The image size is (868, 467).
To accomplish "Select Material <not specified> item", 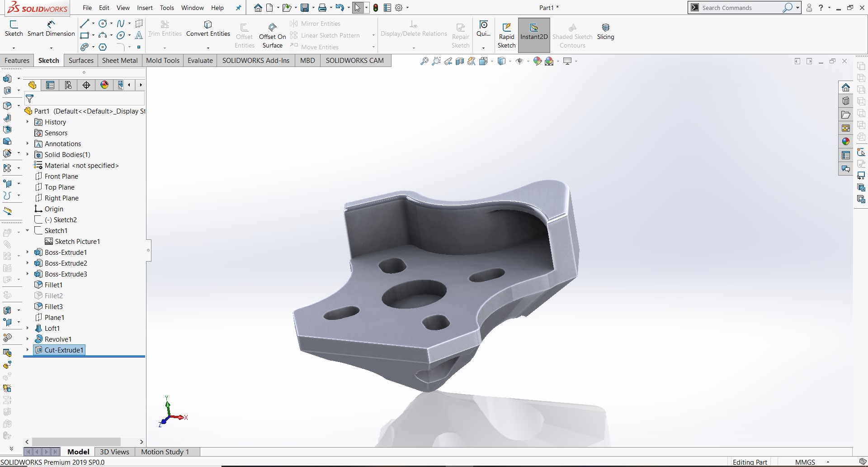I will pyautogui.click(x=76, y=166).
